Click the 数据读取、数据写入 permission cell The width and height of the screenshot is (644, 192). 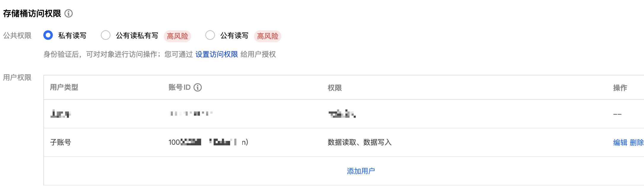359,142
